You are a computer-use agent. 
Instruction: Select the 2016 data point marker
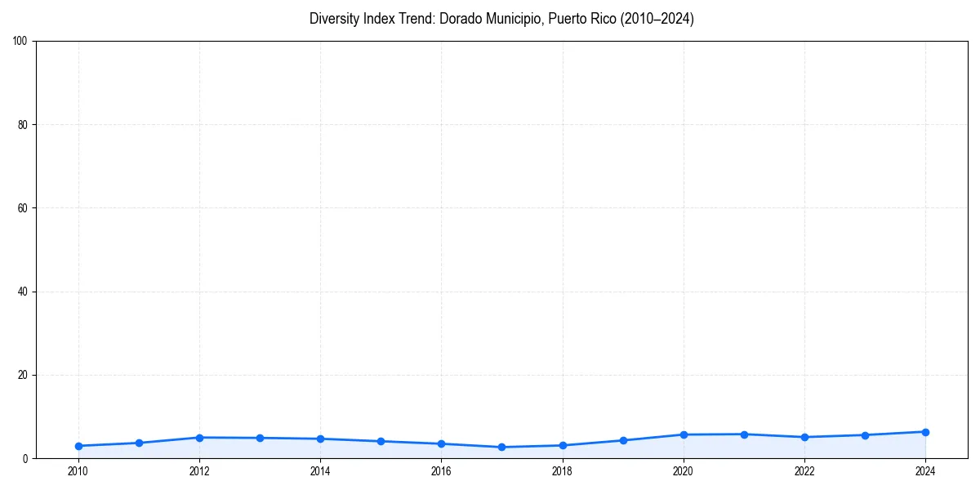(x=440, y=443)
